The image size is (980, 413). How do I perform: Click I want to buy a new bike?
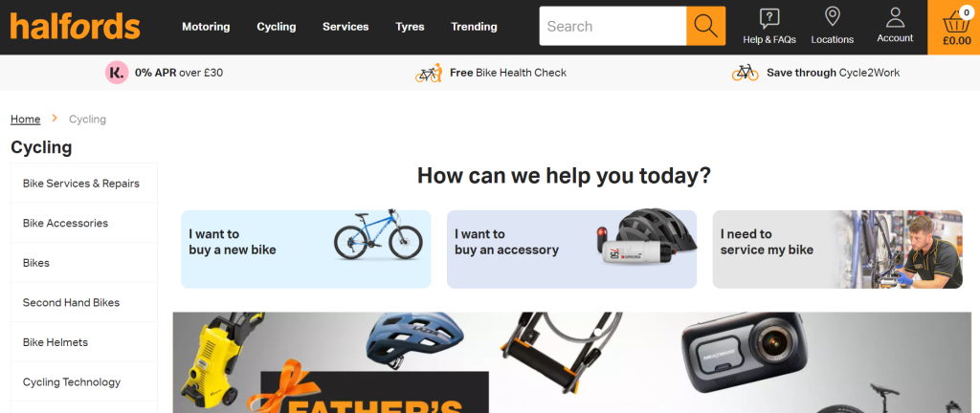[305, 250]
